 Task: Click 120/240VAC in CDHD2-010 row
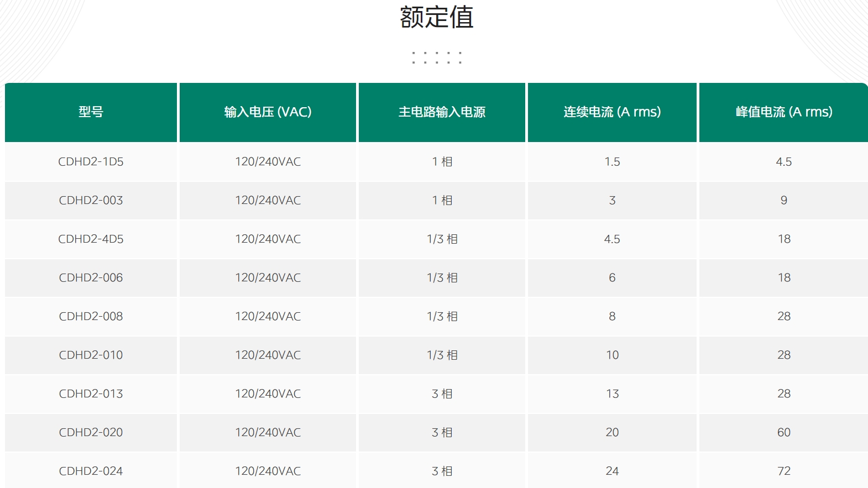point(268,355)
